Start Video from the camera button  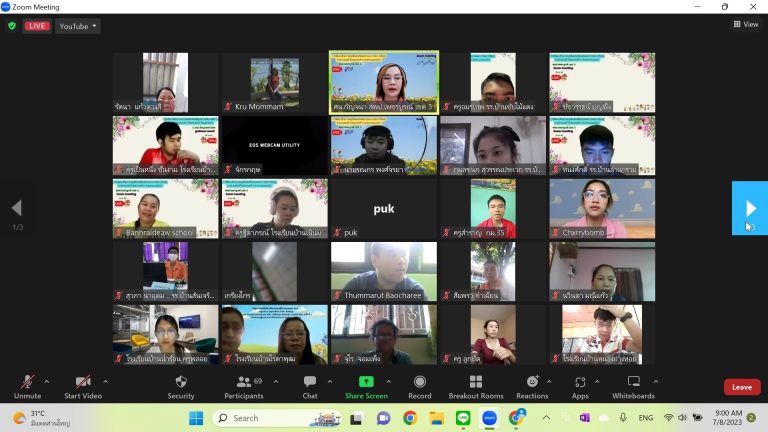(x=84, y=385)
